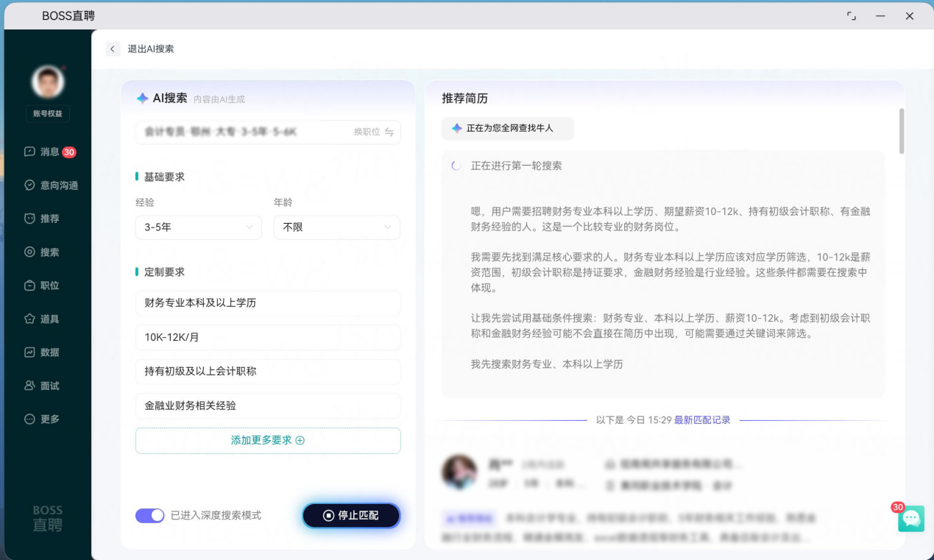The width and height of the screenshot is (934, 560).
Task: Open the user avatar profile
Action: 48,81
